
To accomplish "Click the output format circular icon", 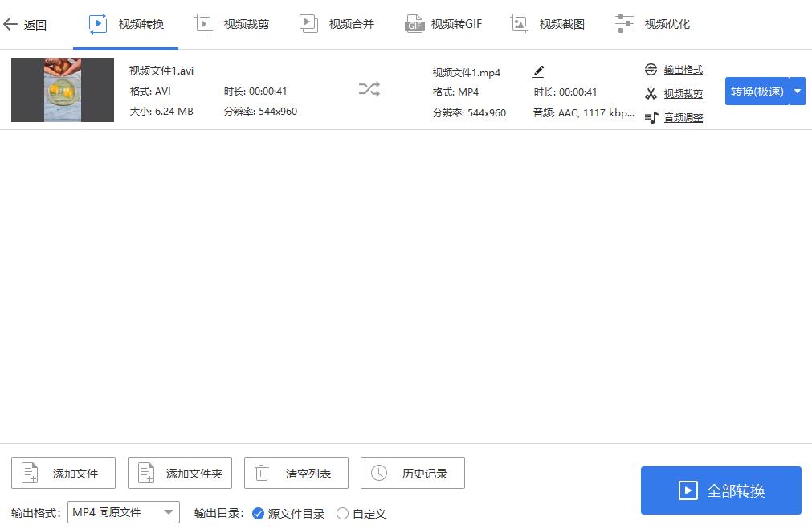I will pyautogui.click(x=651, y=70).
